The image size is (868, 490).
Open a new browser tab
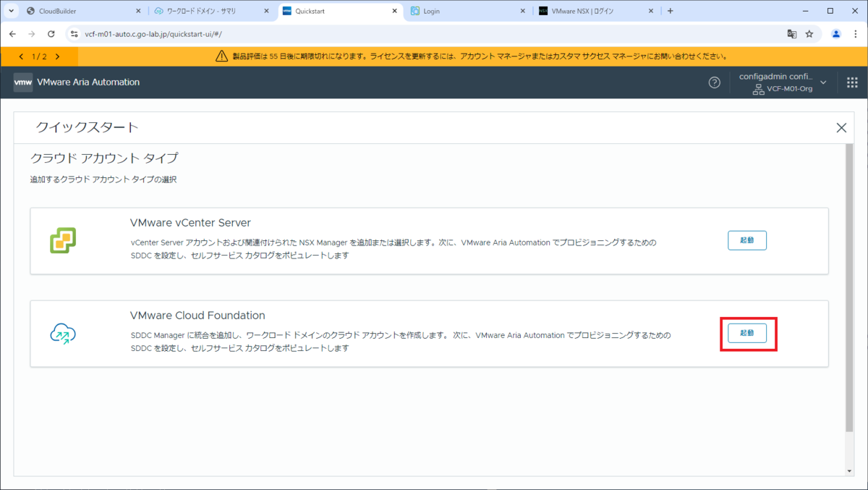pyautogui.click(x=671, y=11)
